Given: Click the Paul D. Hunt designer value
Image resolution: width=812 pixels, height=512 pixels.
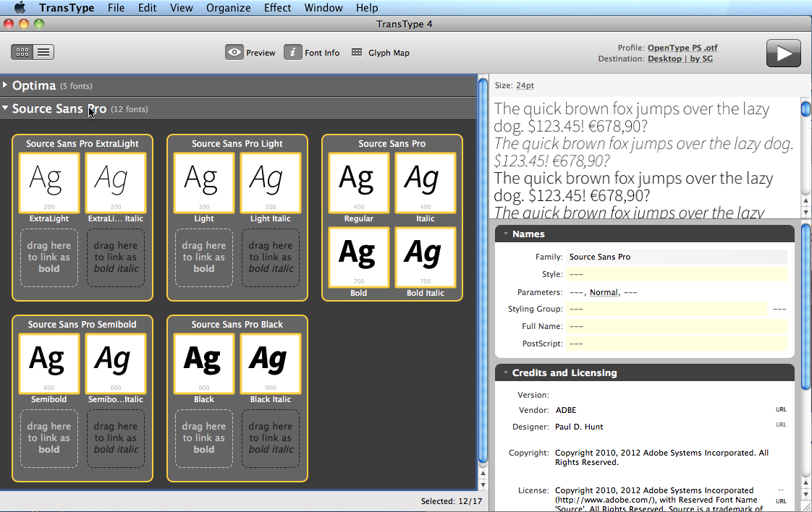Looking at the screenshot, I should click(579, 427).
